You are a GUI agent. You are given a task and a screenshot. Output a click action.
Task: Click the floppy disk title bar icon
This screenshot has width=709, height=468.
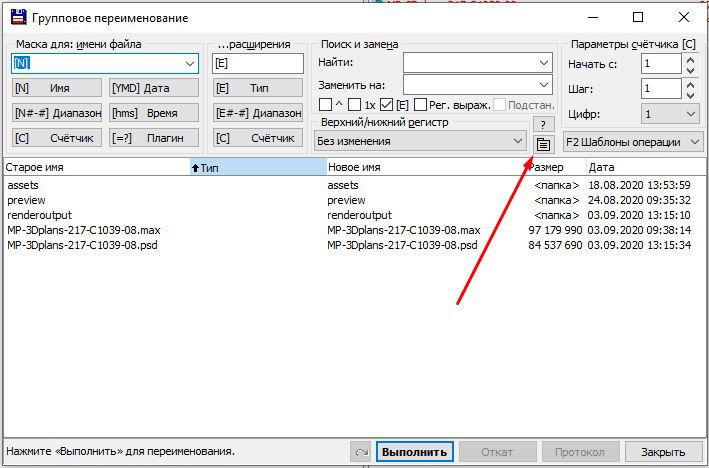19,18
